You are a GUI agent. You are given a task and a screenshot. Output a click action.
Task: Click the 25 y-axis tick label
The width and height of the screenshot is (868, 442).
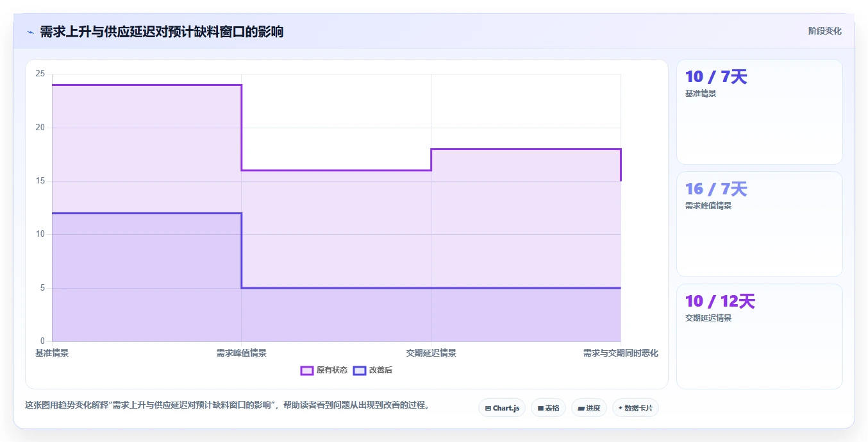[40, 74]
